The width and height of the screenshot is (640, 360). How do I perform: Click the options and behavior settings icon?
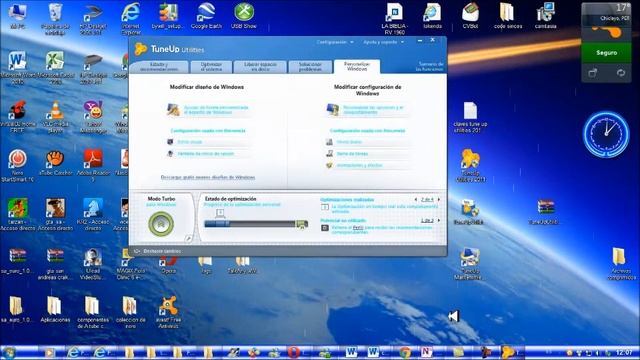[333, 109]
